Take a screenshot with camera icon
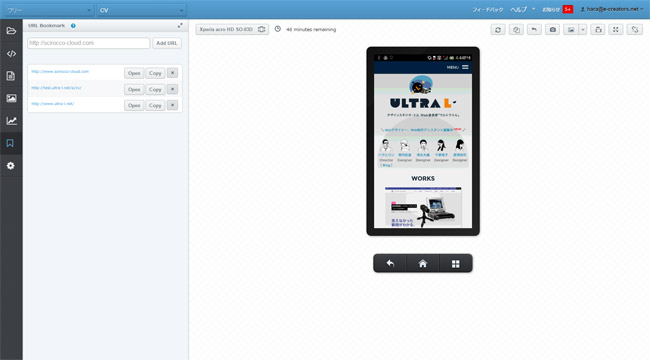Viewport: 650px width, 360px height. tap(553, 29)
